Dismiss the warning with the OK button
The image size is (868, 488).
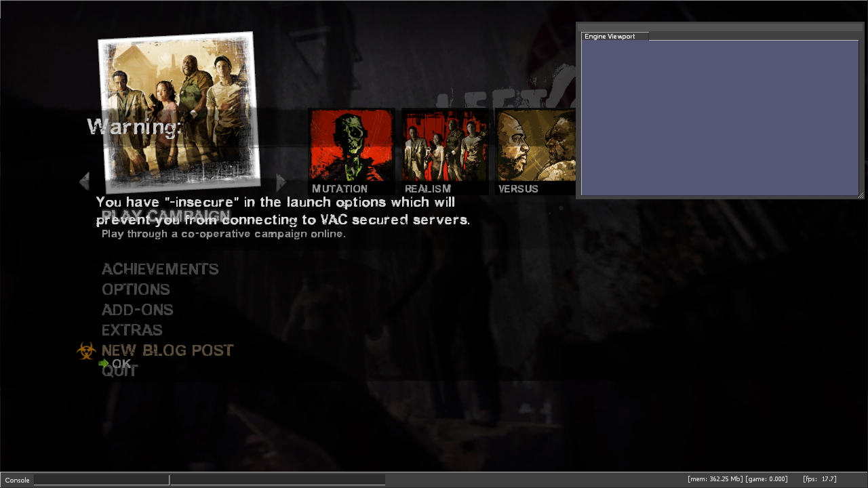[x=121, y=364]
